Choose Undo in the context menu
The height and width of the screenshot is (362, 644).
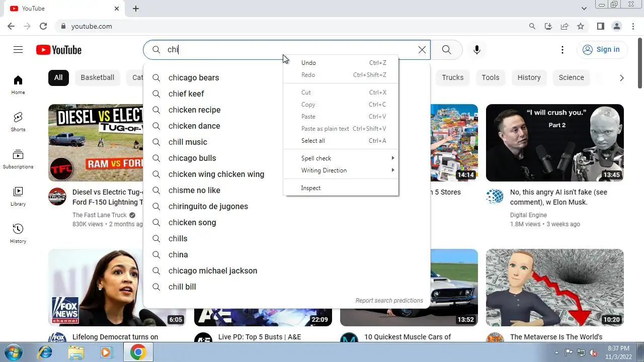(341, 63)
